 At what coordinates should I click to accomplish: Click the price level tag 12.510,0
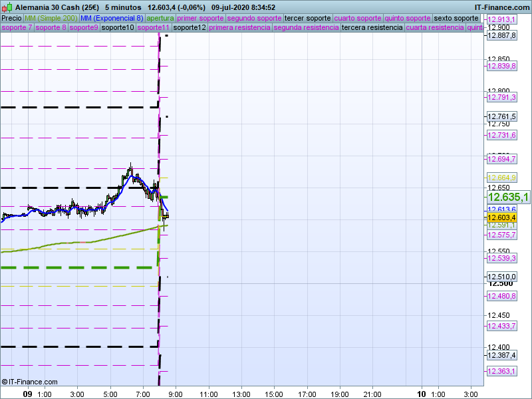tap(502, 277)
